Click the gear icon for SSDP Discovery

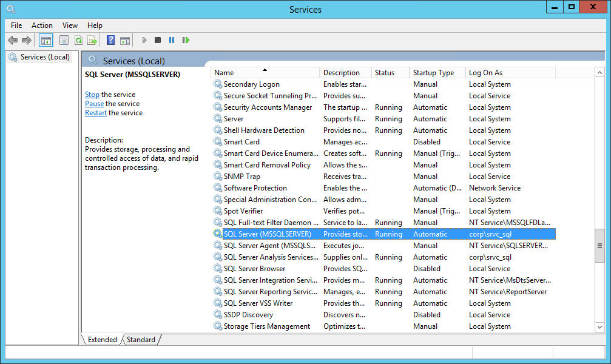[x=217, y=314]
